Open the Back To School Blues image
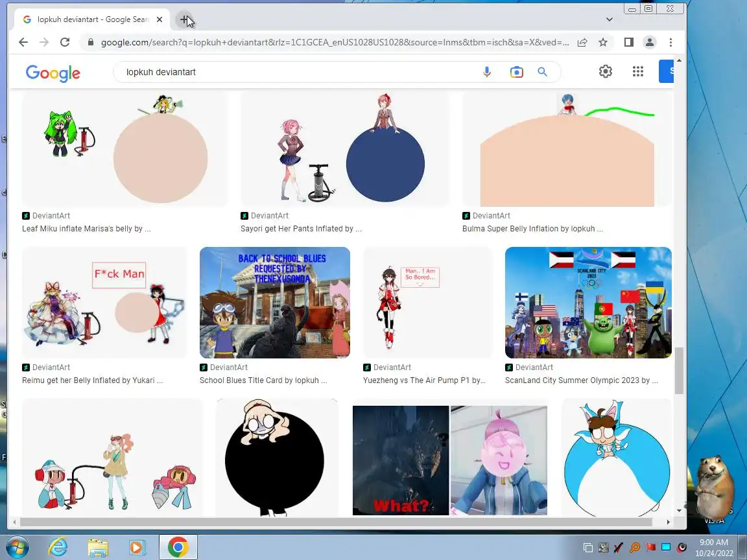This screenshot has height=560, width=747. point(275,303)
